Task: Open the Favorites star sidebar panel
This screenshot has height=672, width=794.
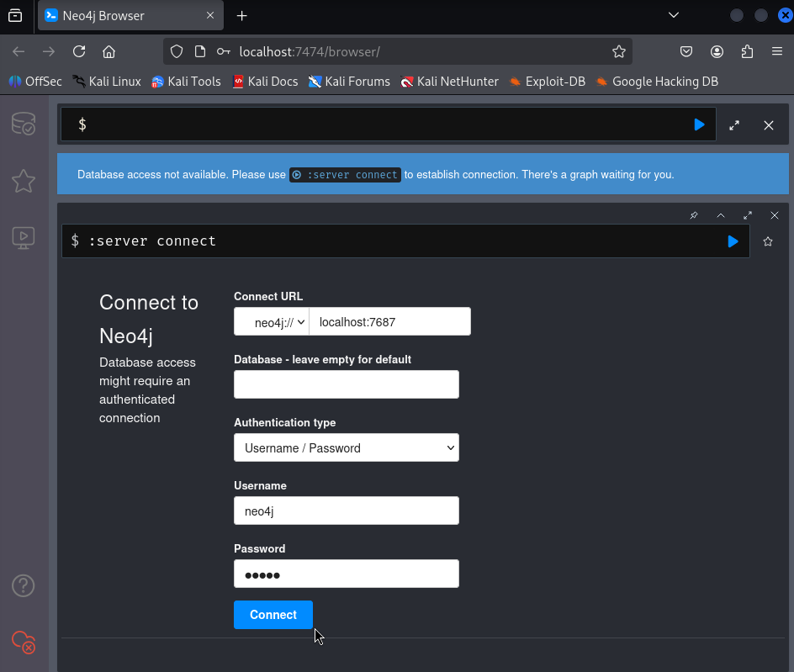Action: (x=24, y=181)
